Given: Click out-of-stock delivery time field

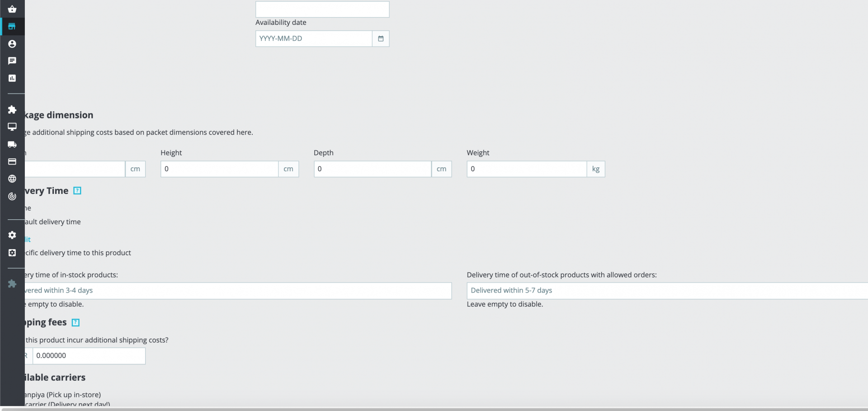Looking at the screenshot, I should pos(667,291).
